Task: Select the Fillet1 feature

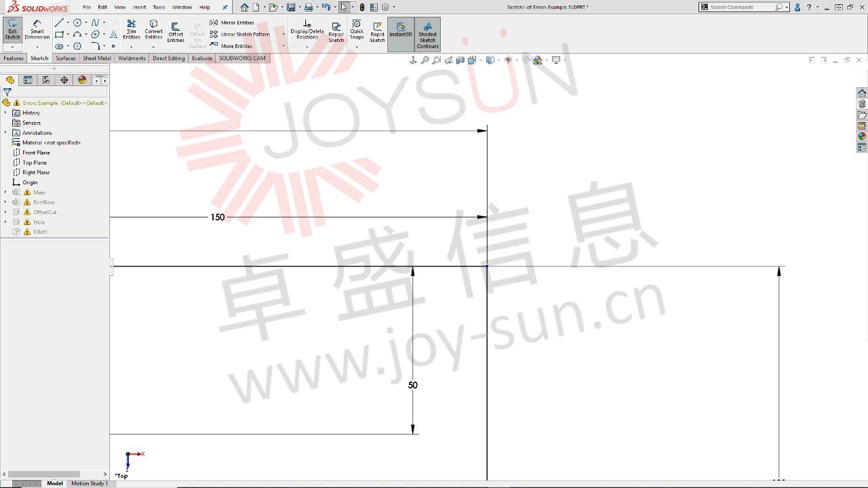Action: pos(40,232)
